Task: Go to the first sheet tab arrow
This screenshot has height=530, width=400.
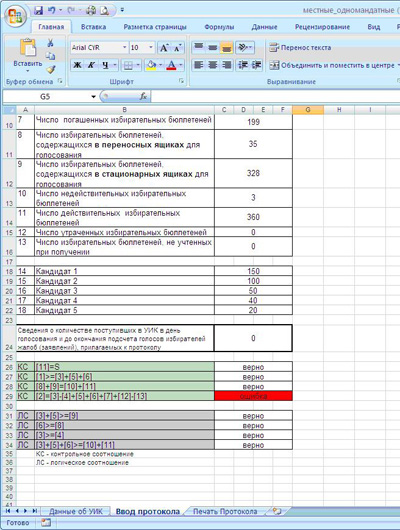Action: pos(8,511)
